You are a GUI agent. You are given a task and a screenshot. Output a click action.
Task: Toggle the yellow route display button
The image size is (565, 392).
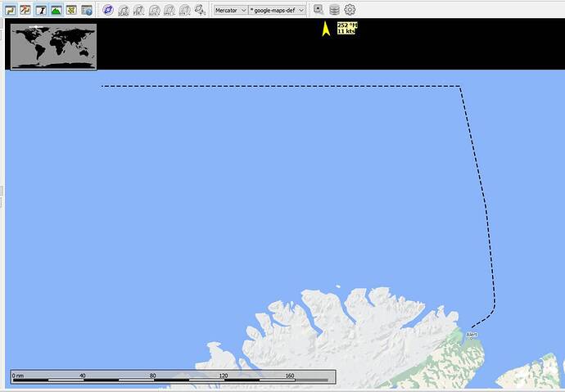click(10, 10)
